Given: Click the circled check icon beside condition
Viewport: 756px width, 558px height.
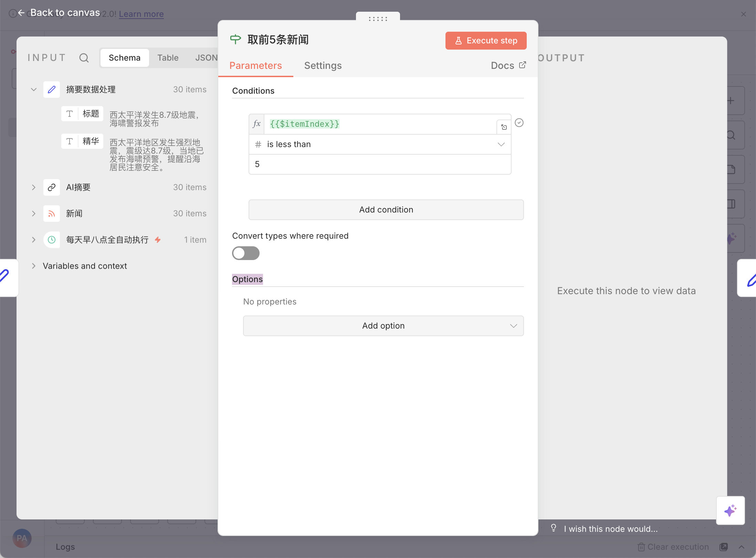Looking at the screenshot, I should pos(519,123).
